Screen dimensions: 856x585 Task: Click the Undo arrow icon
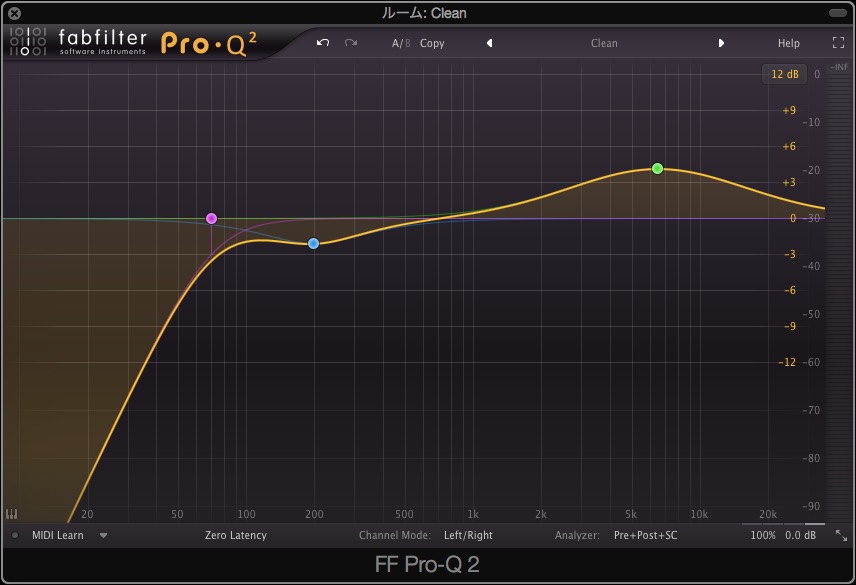323,43
